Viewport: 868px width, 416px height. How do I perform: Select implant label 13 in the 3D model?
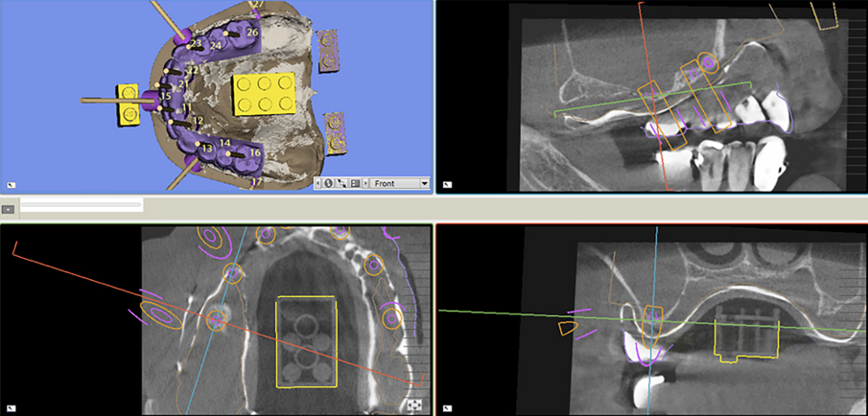(207, 149)
